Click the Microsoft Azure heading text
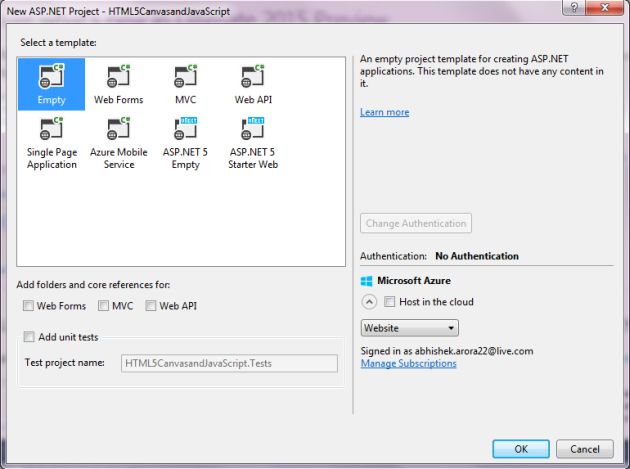Image resolution: width=630 pixels, height=469 pixels. point(413,281)
